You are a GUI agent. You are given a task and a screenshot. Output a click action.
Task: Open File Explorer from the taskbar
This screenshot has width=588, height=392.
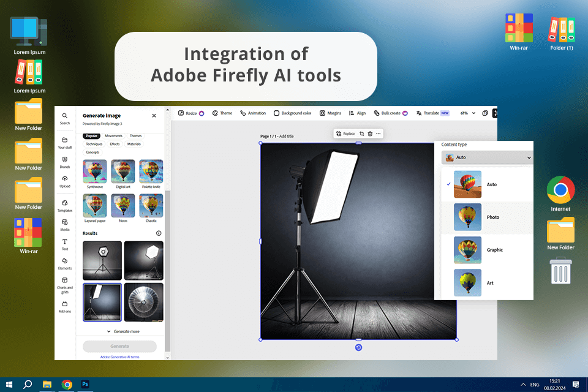pyautogui.click(x=47, y=385)
